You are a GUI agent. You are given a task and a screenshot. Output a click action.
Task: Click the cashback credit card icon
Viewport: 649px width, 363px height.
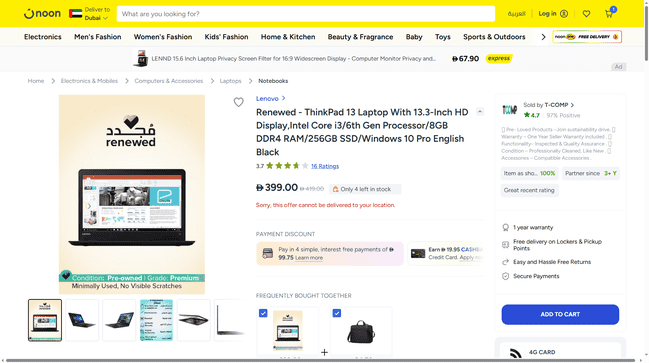[418, 253]
